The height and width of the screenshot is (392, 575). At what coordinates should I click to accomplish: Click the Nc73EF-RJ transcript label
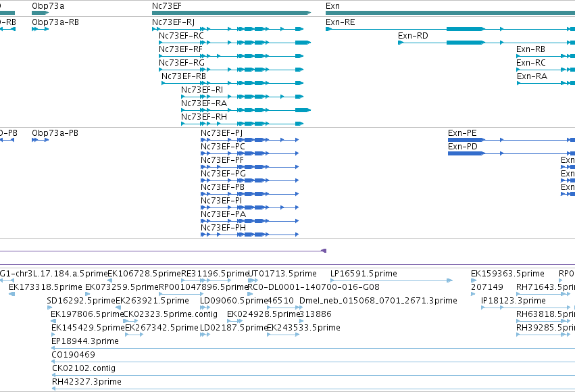point(174,22)
